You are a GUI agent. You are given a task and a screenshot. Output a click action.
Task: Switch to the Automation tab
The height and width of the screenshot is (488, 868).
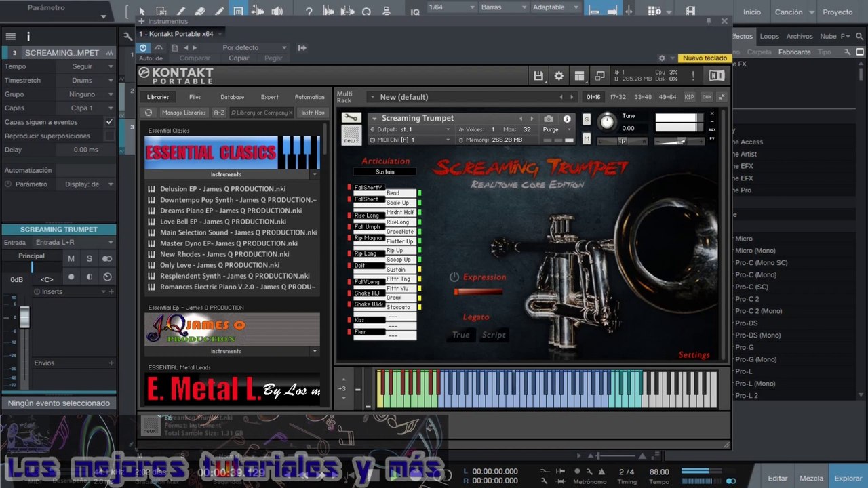310,97
